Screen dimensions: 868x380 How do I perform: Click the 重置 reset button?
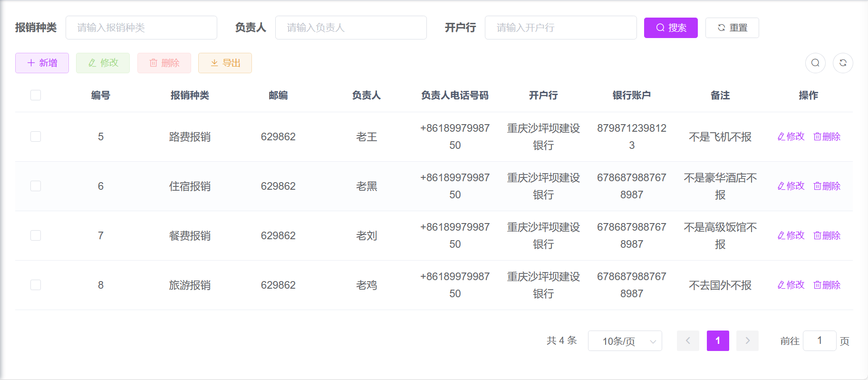point(732,28)
